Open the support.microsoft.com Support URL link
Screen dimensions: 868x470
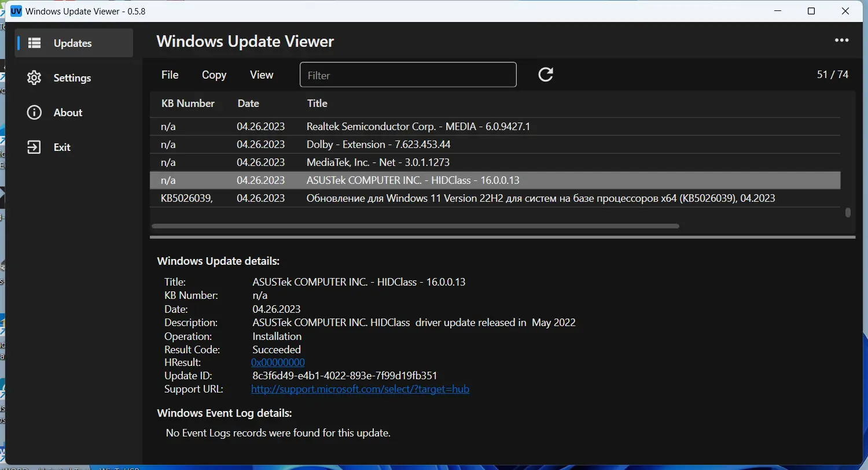(x=360, y=389)
